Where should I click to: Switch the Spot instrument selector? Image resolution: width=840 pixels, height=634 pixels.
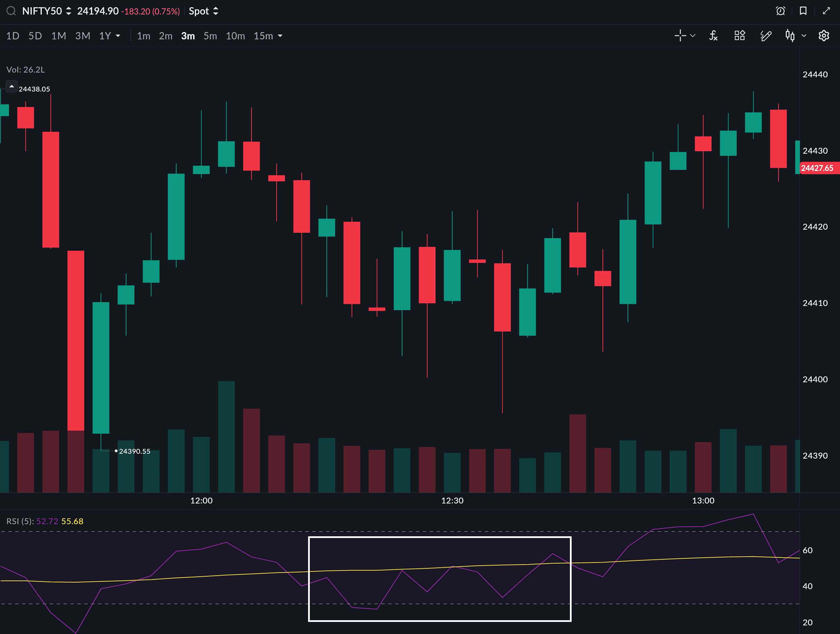203,11
